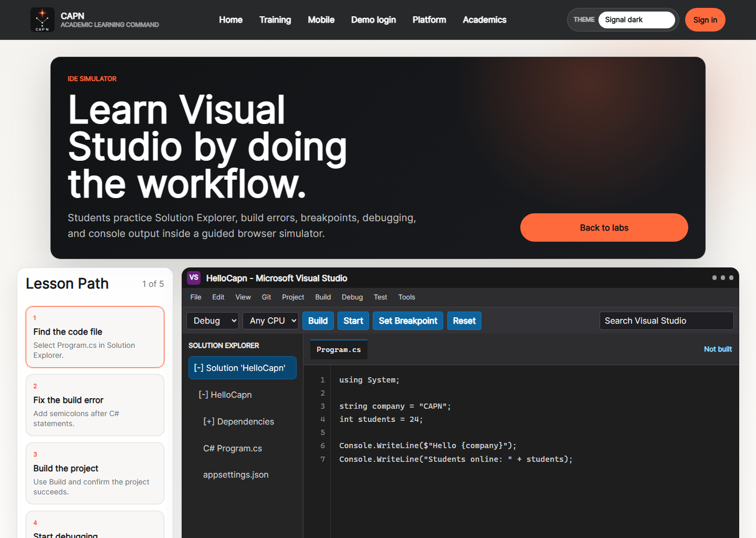This screenshot has width=756, height=538.
Task: Focus the Search Visual Studio field
Action: click(x=666, y=320)
